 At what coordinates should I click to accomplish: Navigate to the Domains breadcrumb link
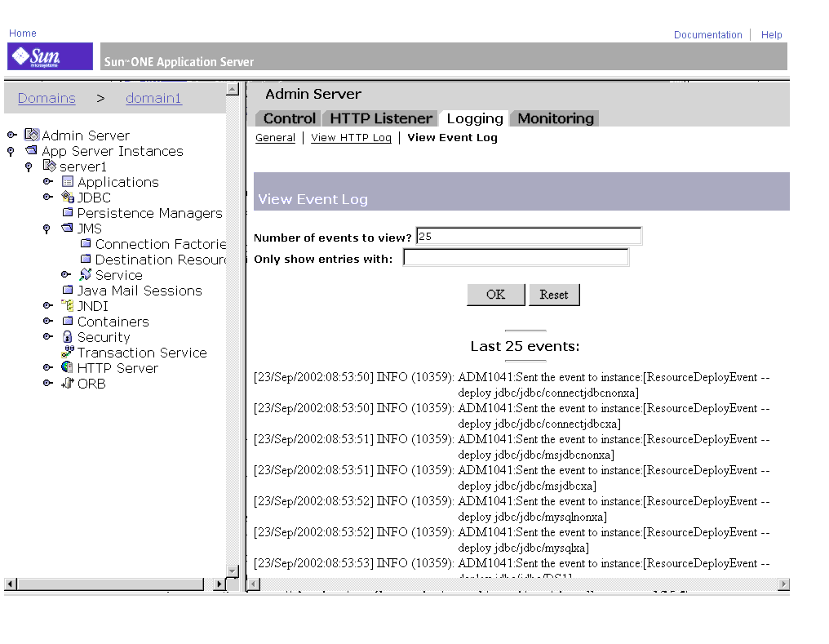47,98
